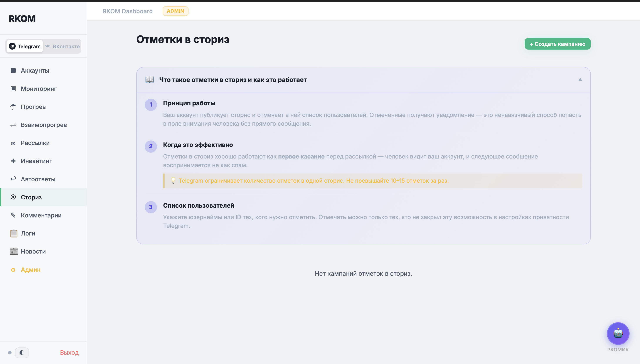Open Автоответы menu item

(x=43, y=179)
